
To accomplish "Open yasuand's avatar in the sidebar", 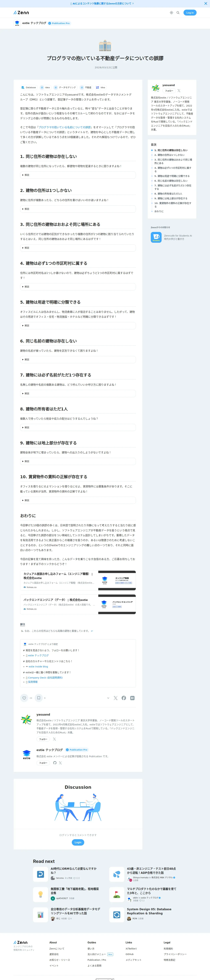I will 156,88.
